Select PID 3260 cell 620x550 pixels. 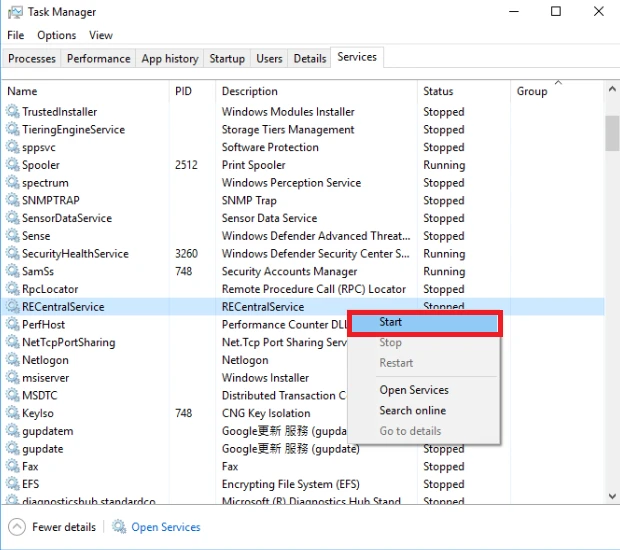186,253
